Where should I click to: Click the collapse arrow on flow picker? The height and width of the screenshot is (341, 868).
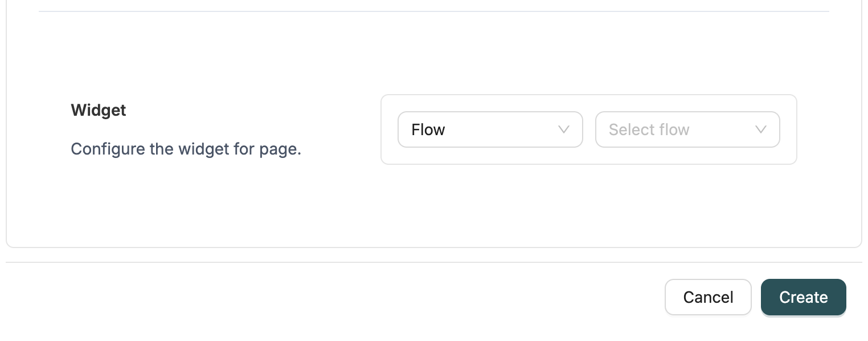[761, 129]
